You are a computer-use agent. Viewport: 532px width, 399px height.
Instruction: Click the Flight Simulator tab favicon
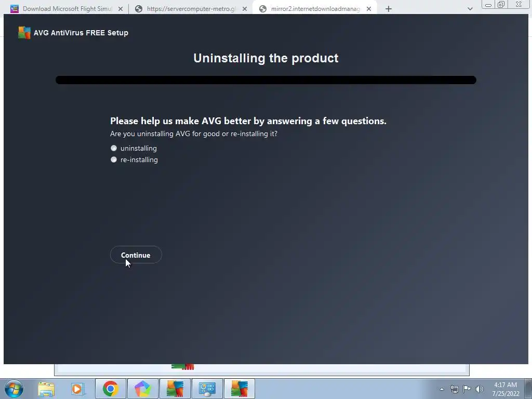point(14,9)
